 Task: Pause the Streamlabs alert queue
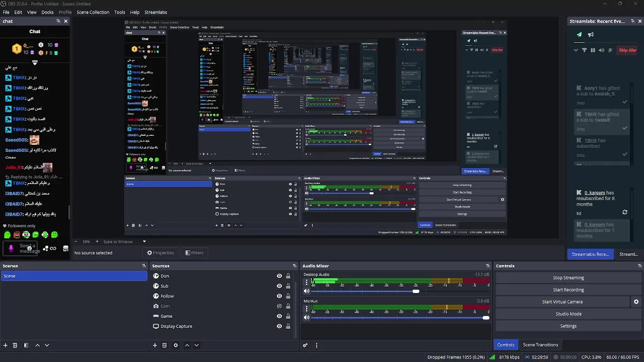point(593,50)
